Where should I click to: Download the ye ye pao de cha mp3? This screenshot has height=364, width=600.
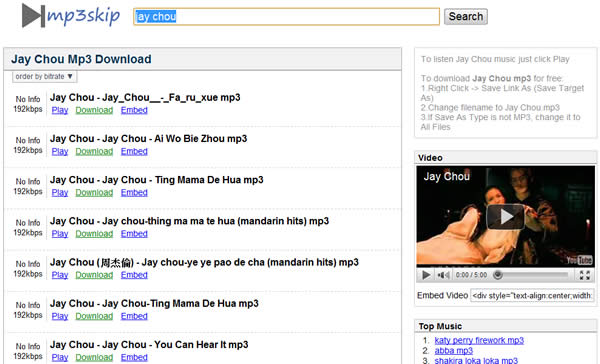pos(94,275)
